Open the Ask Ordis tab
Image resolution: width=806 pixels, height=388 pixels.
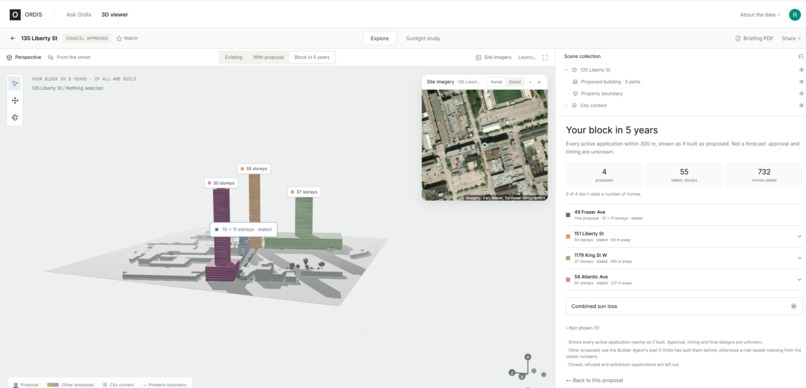[79, 15]
